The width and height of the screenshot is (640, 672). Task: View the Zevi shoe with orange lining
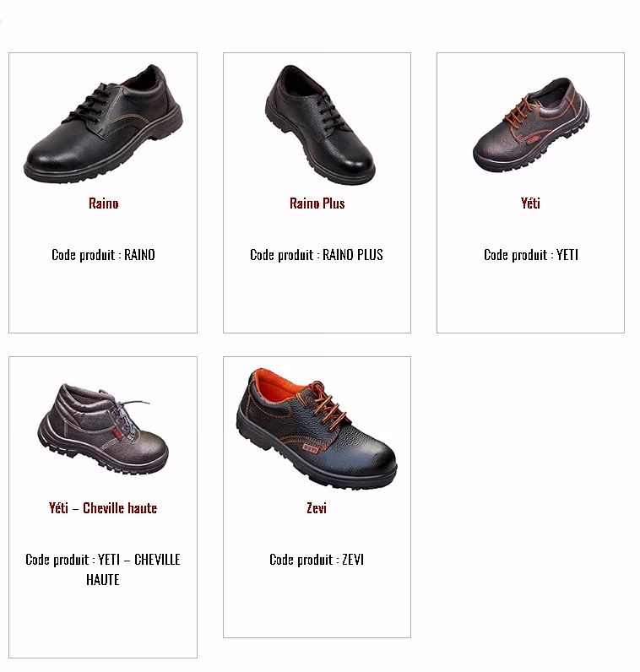click(317, 429)
